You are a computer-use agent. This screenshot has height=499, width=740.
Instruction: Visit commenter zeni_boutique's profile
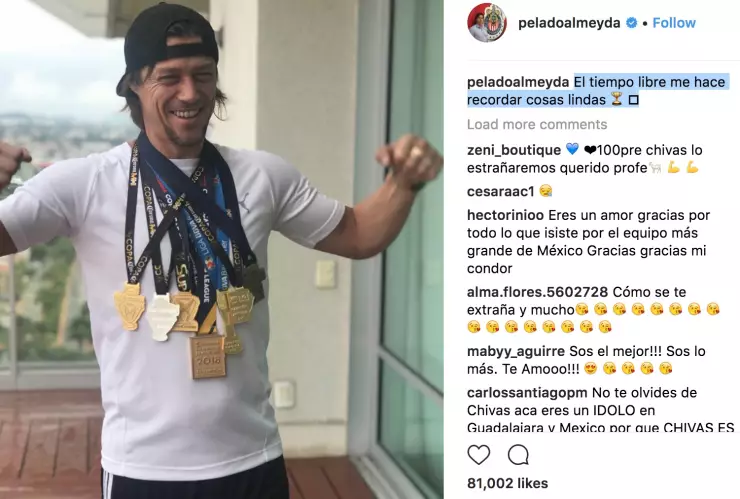click(x=514, y=150)
